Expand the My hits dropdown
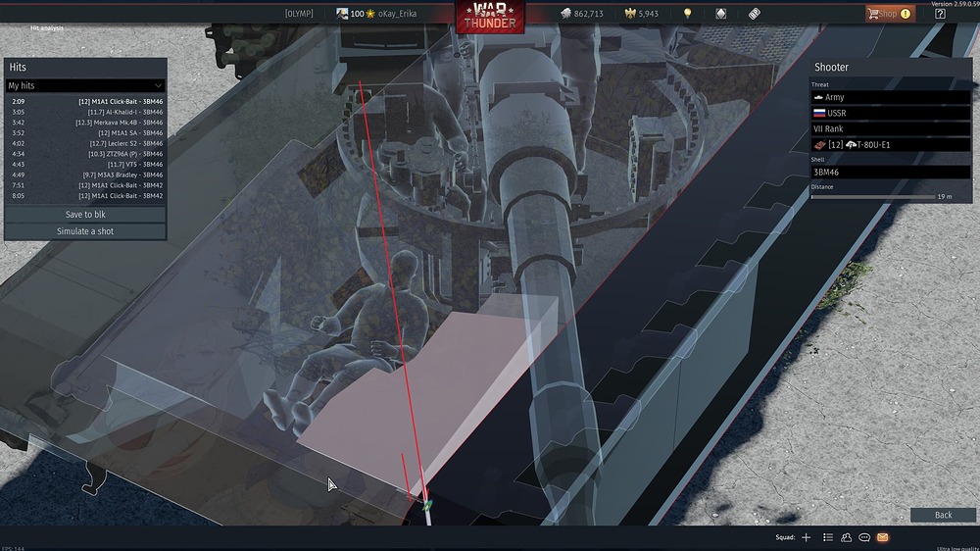Screen dimensions: 980x551 85,85
